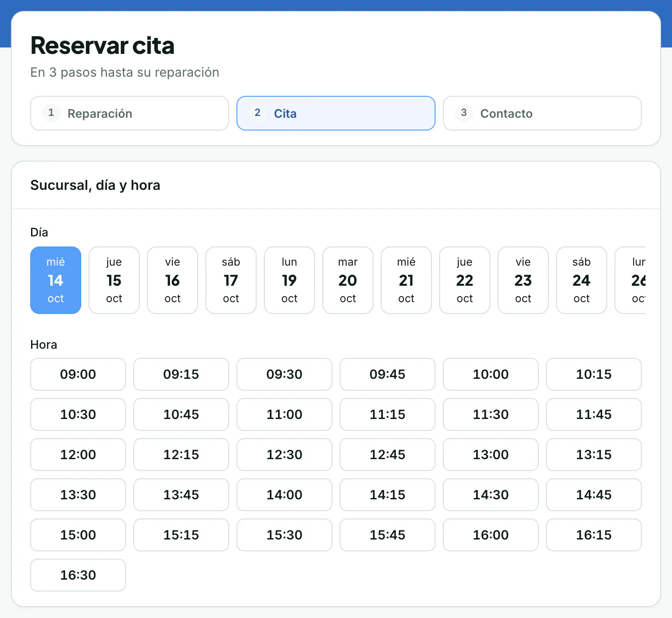Viewport: 672px width, 618px height.
Task: Select martes 20 oct date
Action: pyautogui.click(x=348, y=280)
